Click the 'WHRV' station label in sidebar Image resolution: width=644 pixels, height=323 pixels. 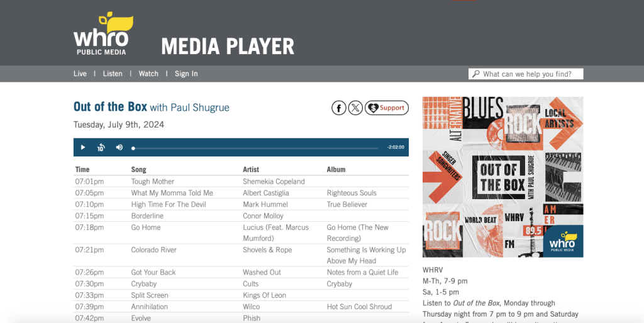[x=433, y=270]
